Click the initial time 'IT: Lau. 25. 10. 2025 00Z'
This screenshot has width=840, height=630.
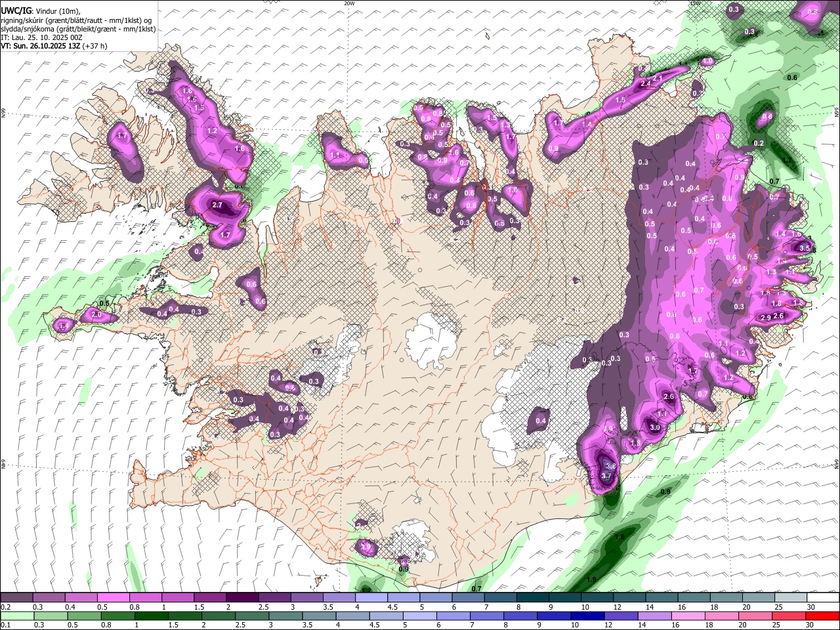tap(42, 37)
